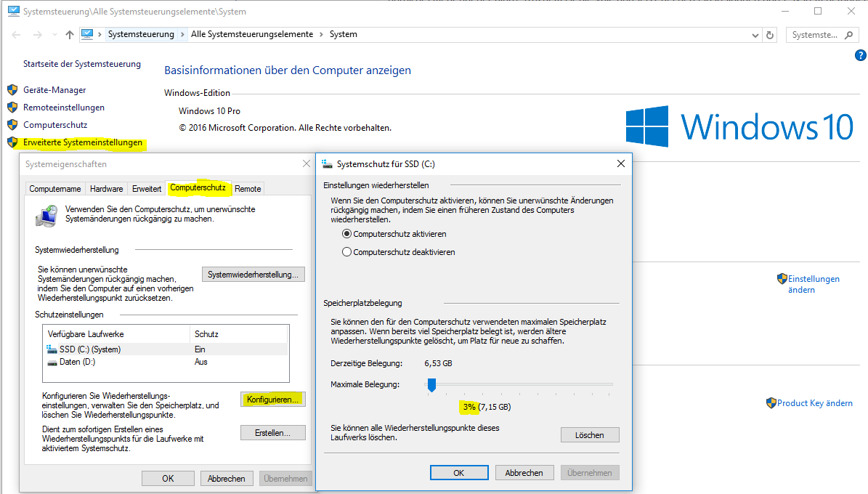Open Computerschutz sidebar link
Screen dimensions: 868x494
[54, 125]
